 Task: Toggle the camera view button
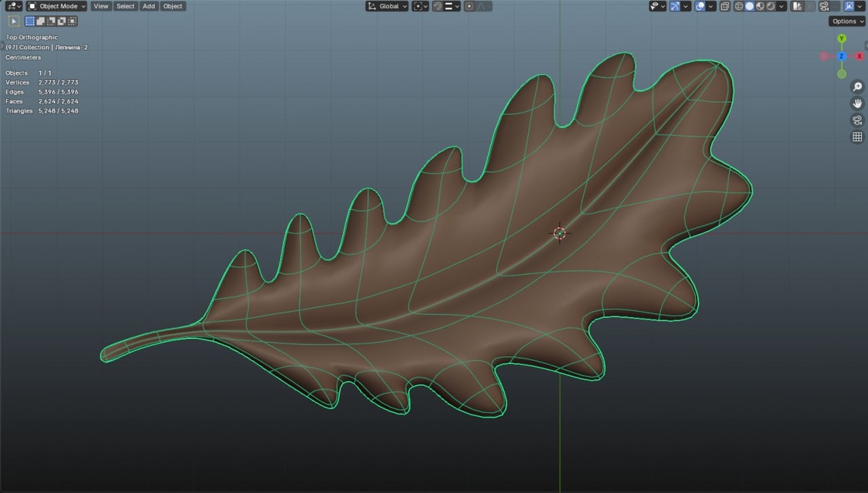857,120
